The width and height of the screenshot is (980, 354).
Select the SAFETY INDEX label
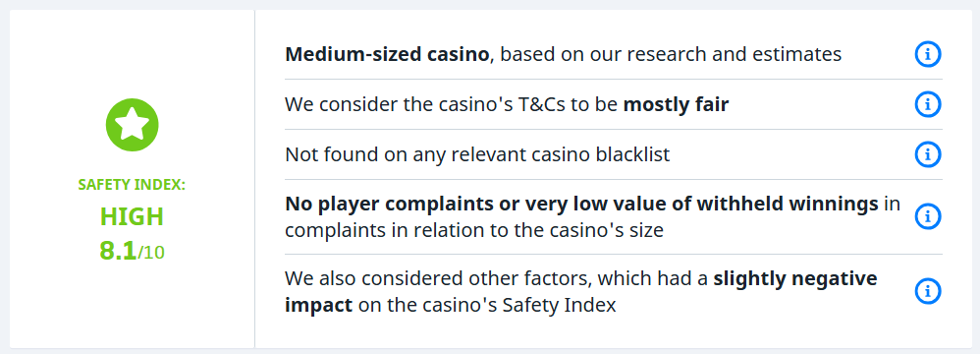[x=132, y=185]
